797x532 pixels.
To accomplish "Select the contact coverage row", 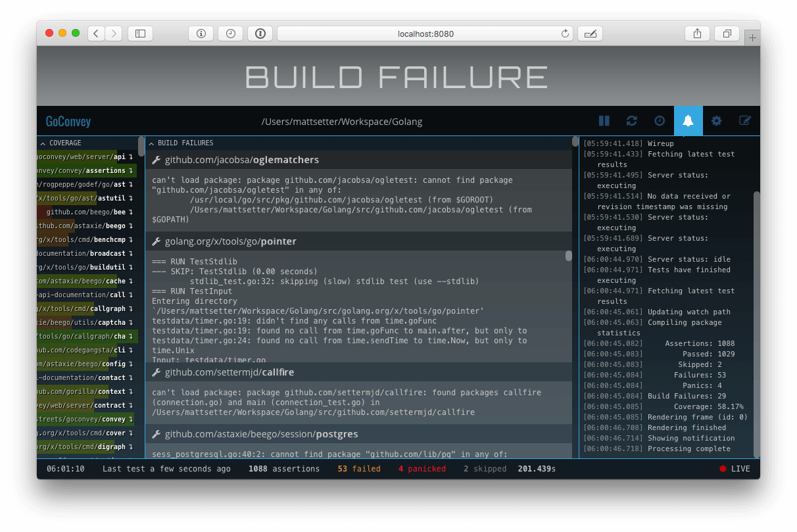I will (x=87, y=377).
